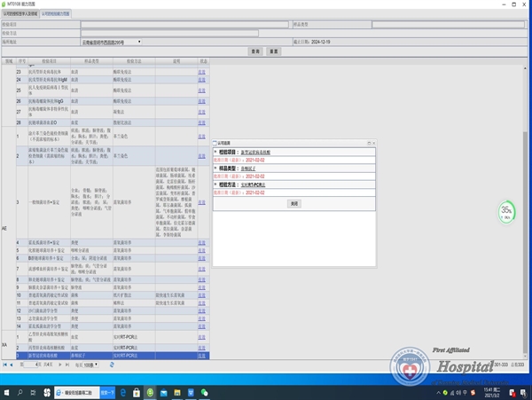This screenshot has width=532, height=400.
Task: Go to the next results page
Action: pos(60,365)
